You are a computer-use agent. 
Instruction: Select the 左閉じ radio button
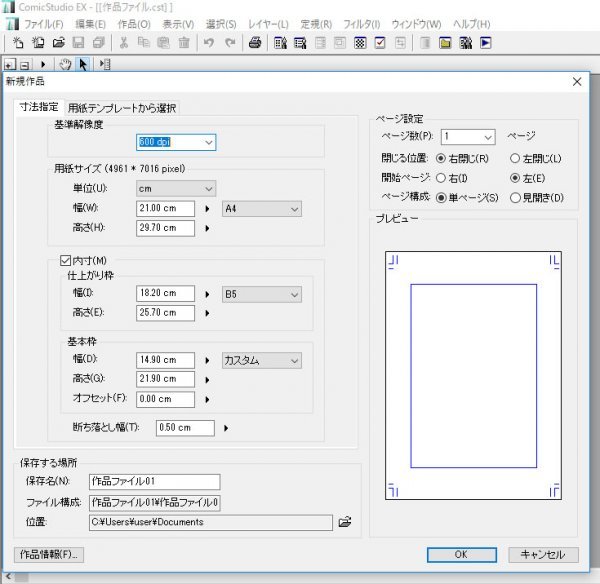coord(515,158)
